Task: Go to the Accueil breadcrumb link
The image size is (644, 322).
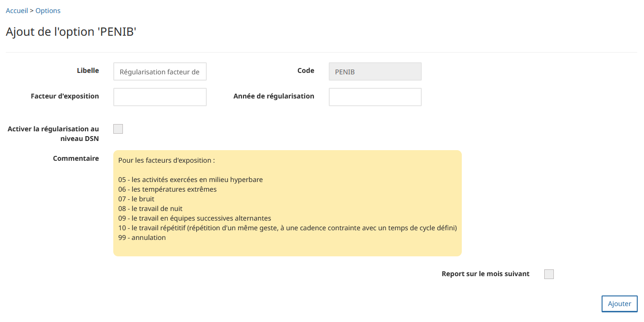Action: tap(17, 11)
